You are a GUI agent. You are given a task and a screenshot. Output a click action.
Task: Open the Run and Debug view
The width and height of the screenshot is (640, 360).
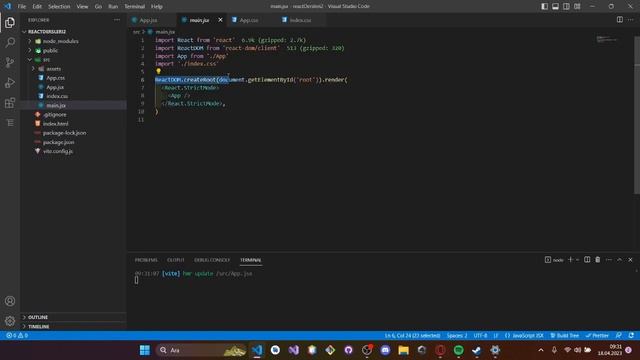[x=10, y=82]
